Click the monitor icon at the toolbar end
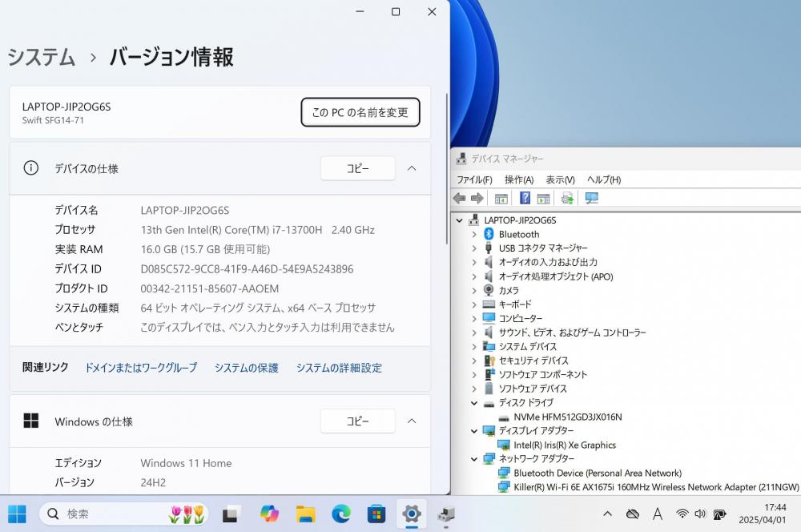The height and width of the screenshot is (532, 801). 592,198
